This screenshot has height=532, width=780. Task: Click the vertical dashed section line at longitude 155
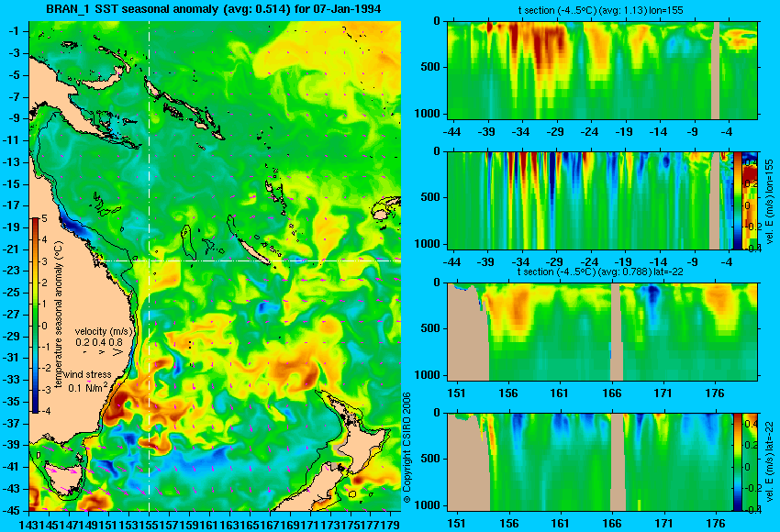149,266
